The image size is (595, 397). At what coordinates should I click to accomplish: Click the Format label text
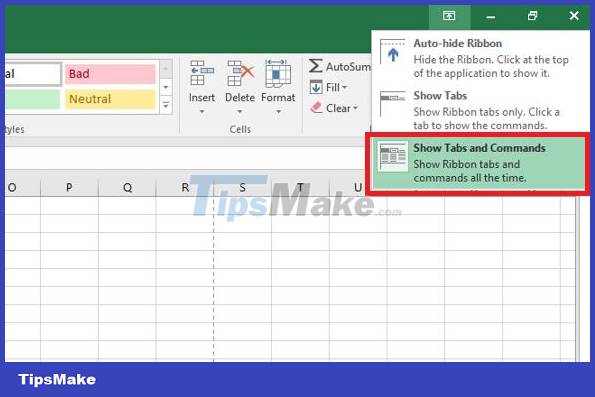[278, 98]
